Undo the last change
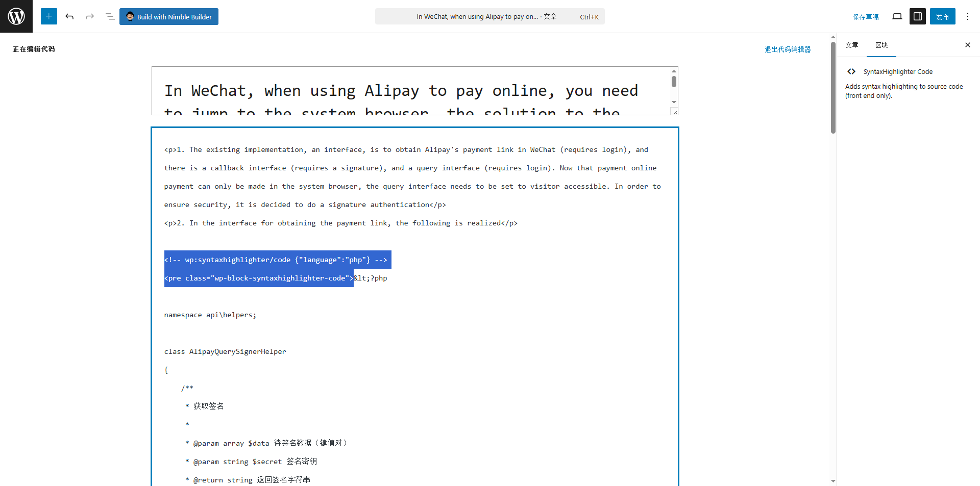This screenshot has width=980, height=486. tap(69, 16)
